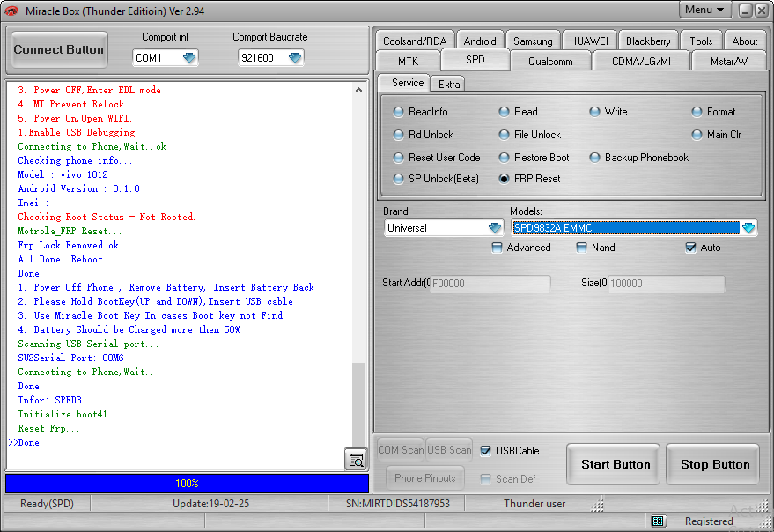Uncheck the Auto checkbox
This screenshot has width=774, height=532.
[x=691, y=248]
